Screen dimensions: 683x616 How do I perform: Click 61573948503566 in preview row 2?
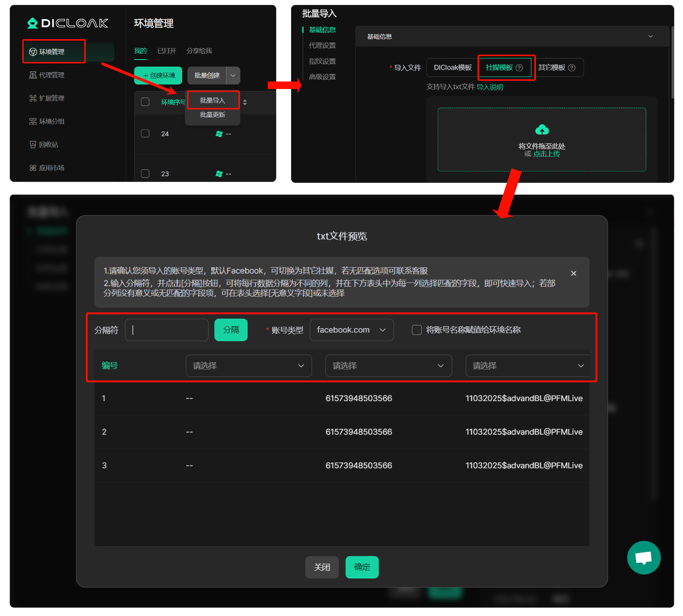[359, 432]
